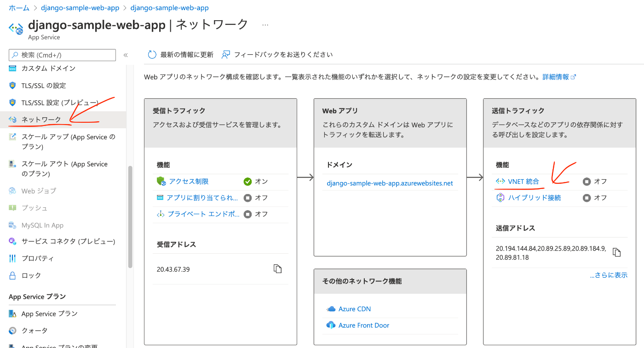Viewport: 644px width, 348px height.
Task: Open django-sample-web-app.azurewebsites.net domain link
Action: pyautogui.click(x=390, y=183)
